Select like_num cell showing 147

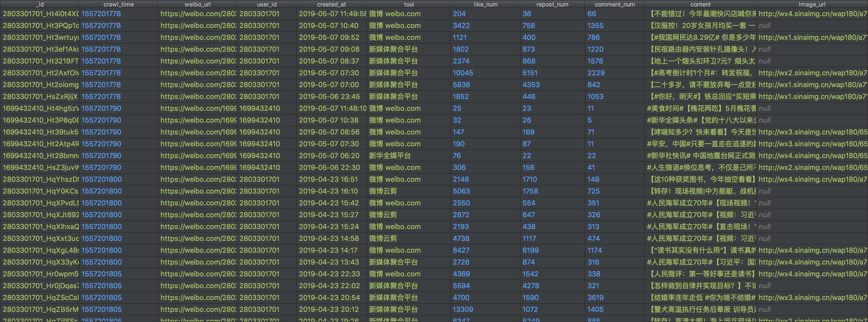coord(485,132)
